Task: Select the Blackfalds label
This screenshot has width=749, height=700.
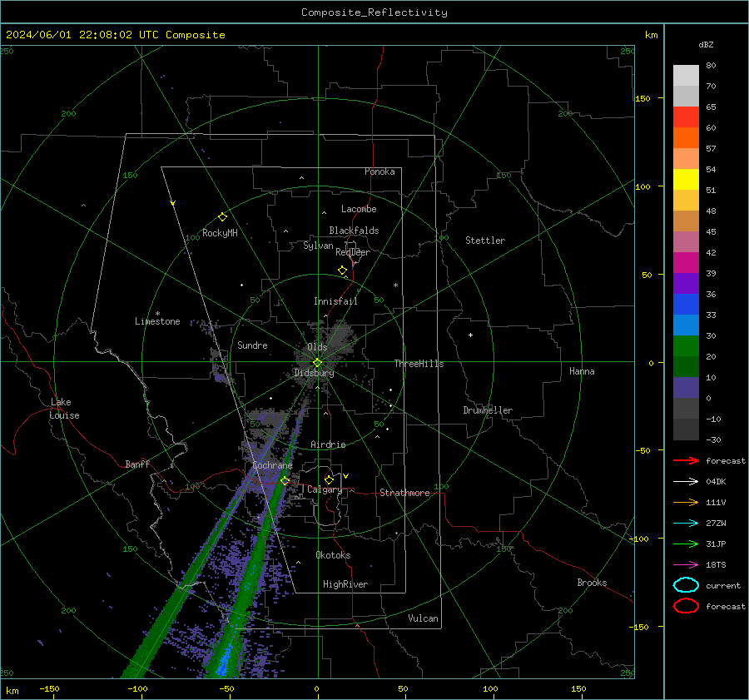Action: [354, 231]
